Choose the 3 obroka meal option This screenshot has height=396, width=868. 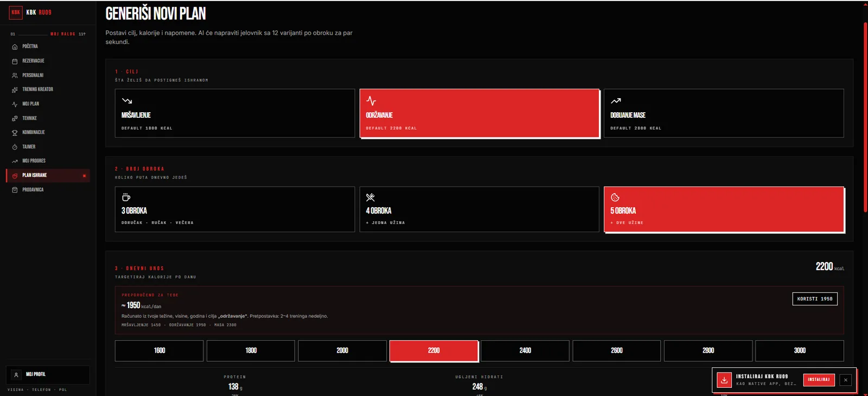click(235, 209)
